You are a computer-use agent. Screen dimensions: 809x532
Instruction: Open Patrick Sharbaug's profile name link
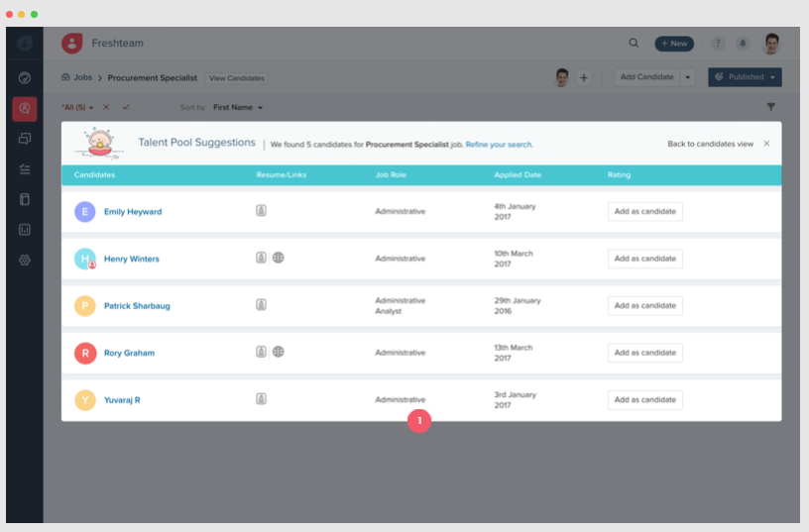[x=137, y=306]
